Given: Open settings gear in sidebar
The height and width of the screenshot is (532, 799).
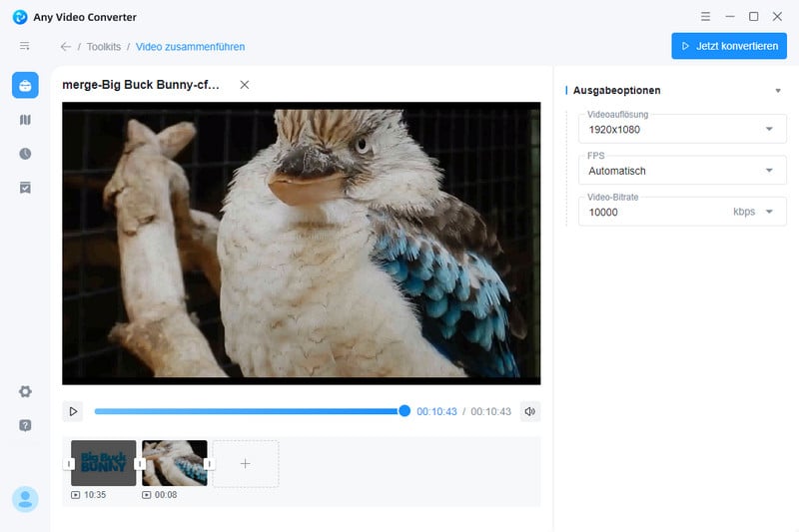Looking at the screenshot, I should click(25, 391).
